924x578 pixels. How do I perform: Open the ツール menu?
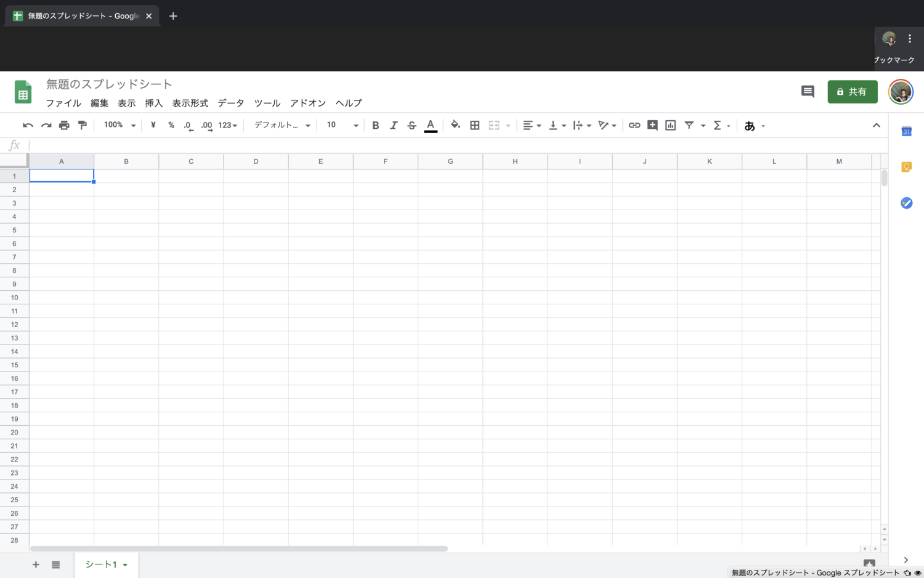pos(267,103)
